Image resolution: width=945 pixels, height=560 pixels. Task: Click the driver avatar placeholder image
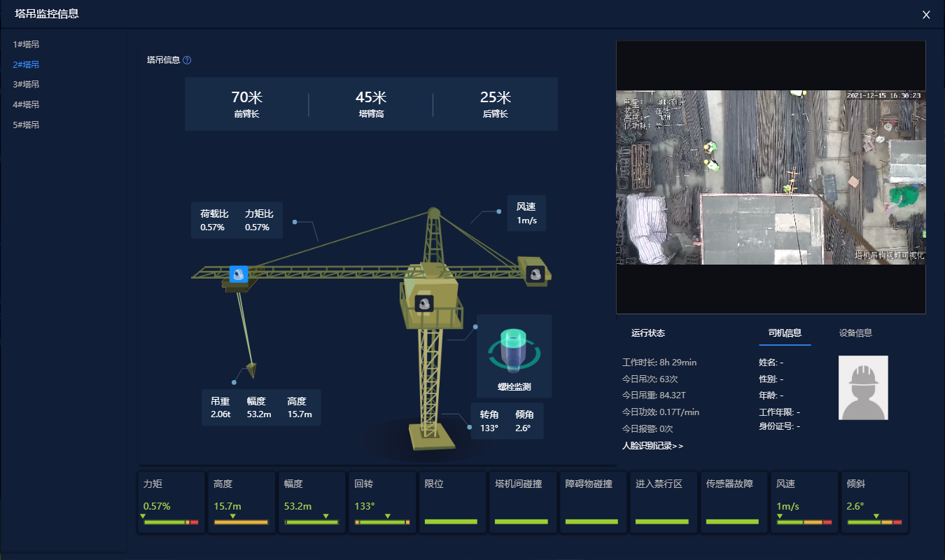tap(863, 388)
